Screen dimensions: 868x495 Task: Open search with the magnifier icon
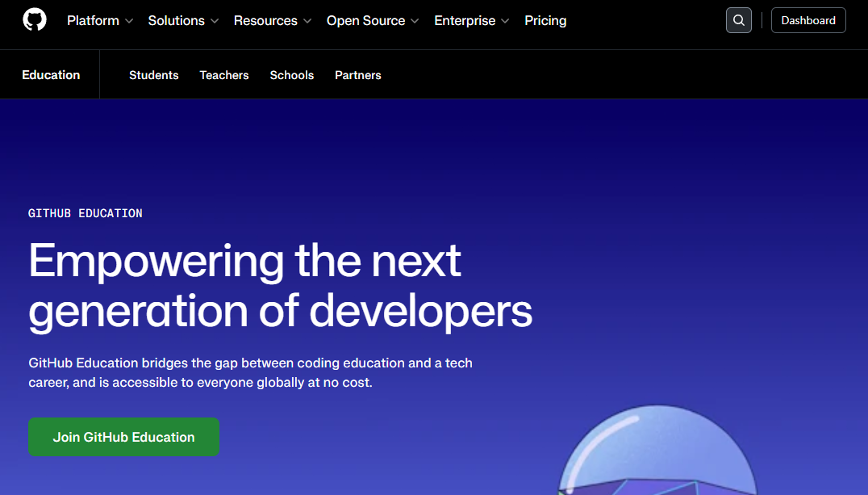738,20
